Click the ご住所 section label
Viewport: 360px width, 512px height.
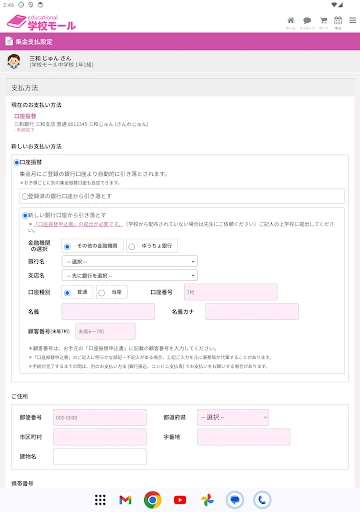pos(20,396)
